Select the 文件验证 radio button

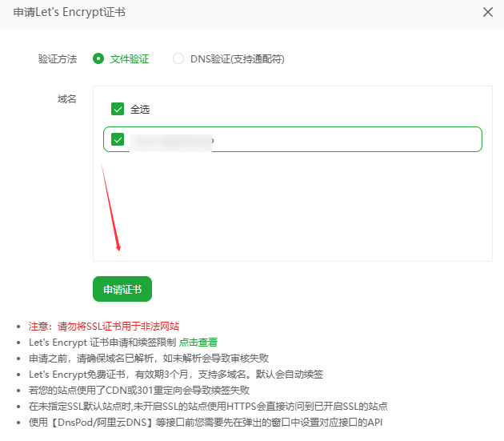[x=98, y=58]
